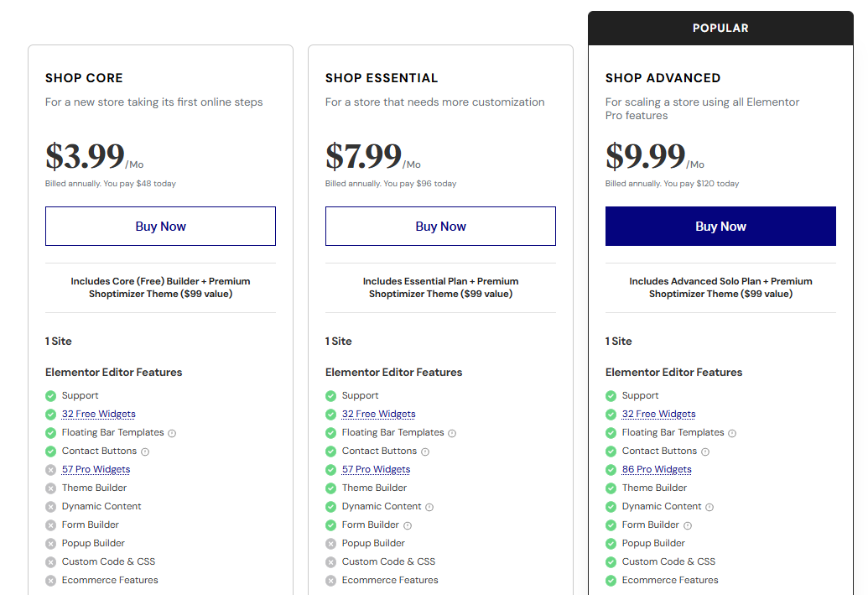Screen dimensions: 868x595
Task: Click the SHOP ESSENTIAL heading
Action: [x=381, y=77]
